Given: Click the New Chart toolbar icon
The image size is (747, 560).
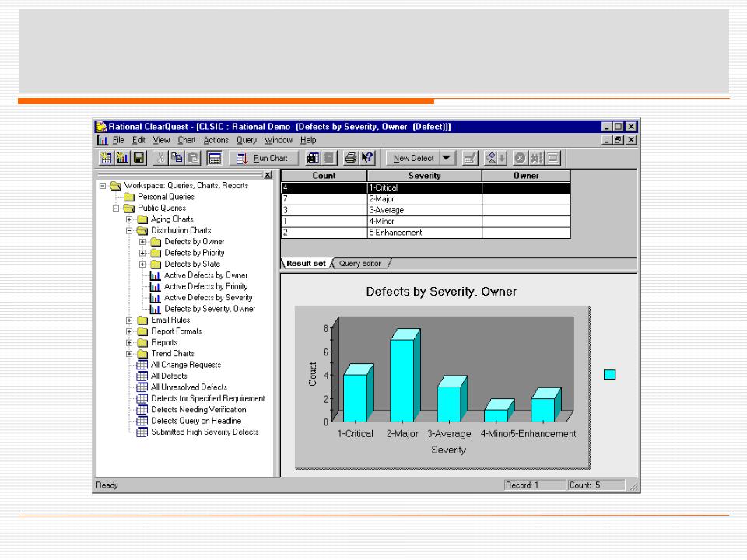Looking at the screenshot, I should pos(123,158).
